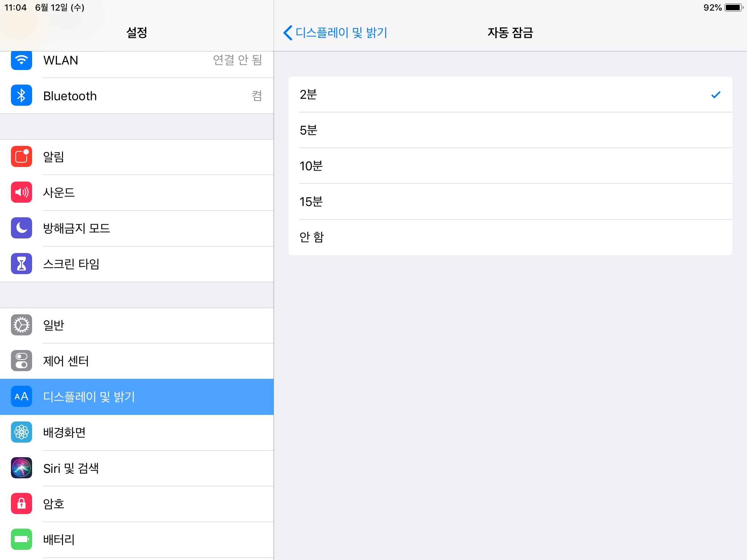Screen dimensions: 747x560
Task: Open 일반 general settings
Action: [x=137, y=325]
